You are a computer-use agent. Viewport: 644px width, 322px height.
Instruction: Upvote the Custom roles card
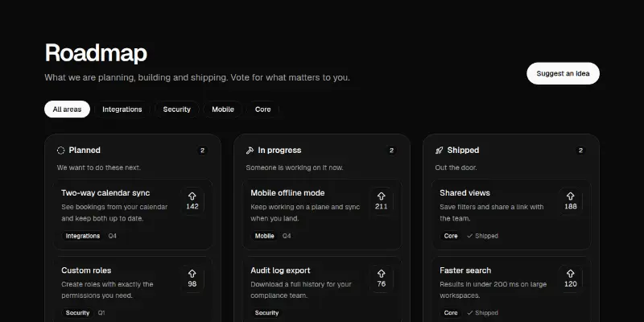[192, 279]
